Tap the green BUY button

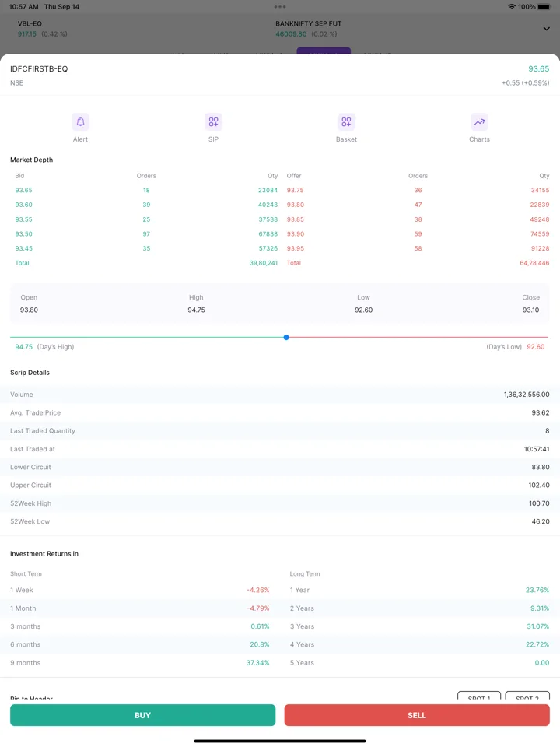point(143,715)
